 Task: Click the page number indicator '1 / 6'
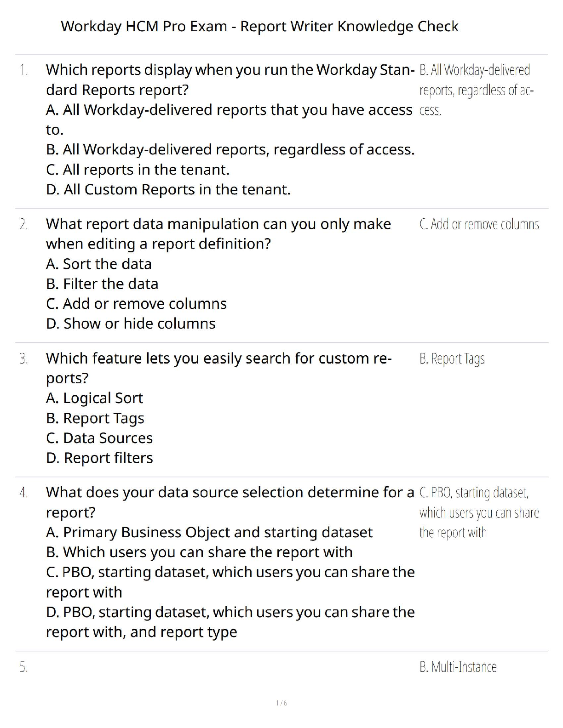point(281,703)
